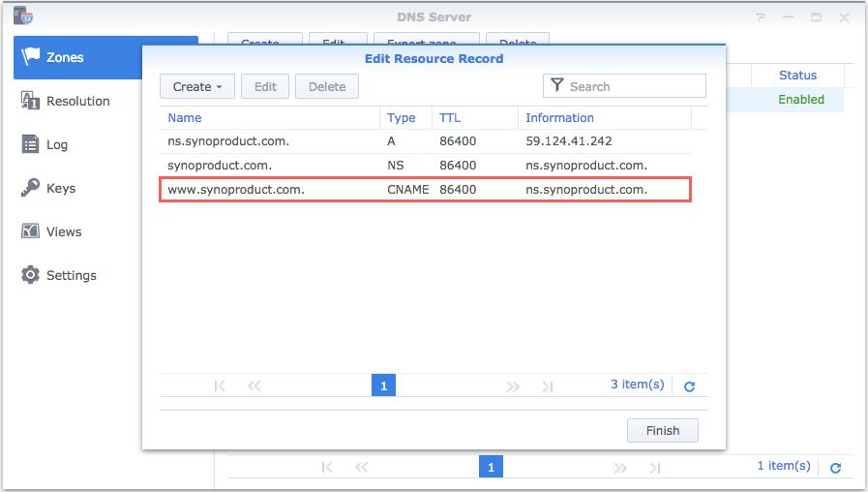Click the Keys key icon
This screenshot has width=868, height=492.
30,187
